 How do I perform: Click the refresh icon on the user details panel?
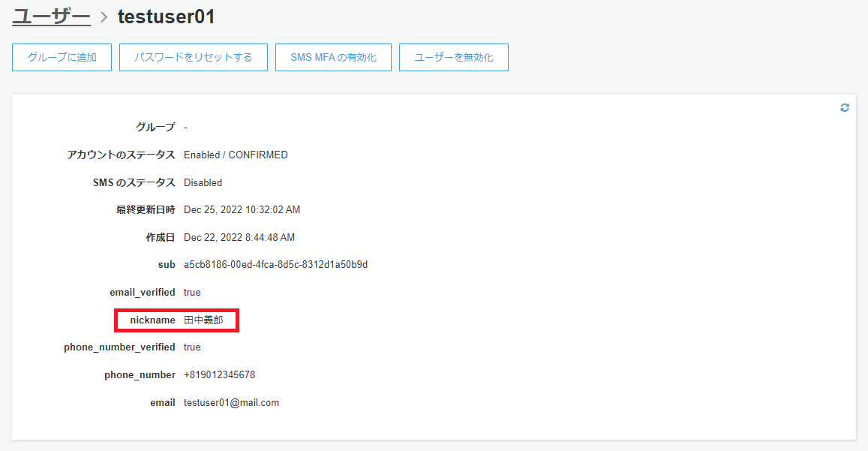click(844, 107)
